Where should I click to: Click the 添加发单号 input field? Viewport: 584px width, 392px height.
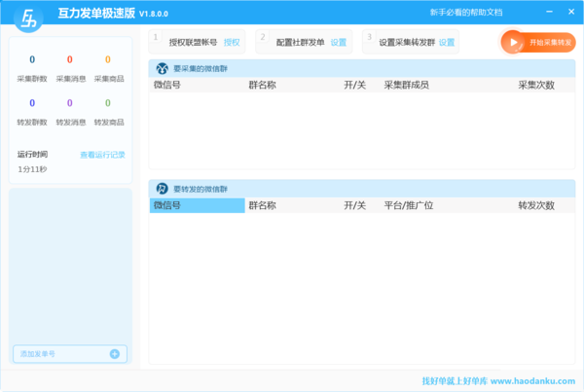(60, 354)
